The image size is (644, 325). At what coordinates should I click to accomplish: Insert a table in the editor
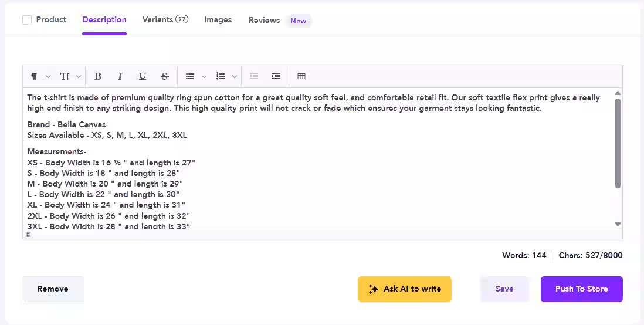[x=301, y=76]
